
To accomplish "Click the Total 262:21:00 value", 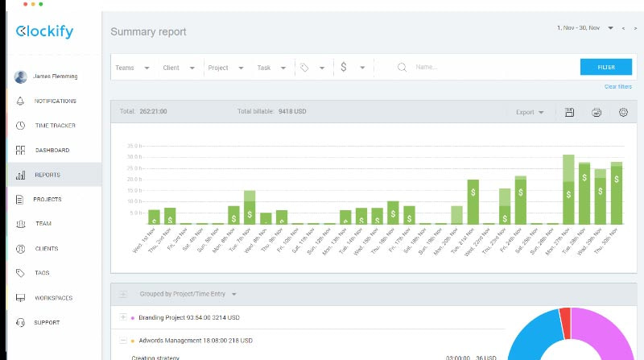I will point(153,111).
